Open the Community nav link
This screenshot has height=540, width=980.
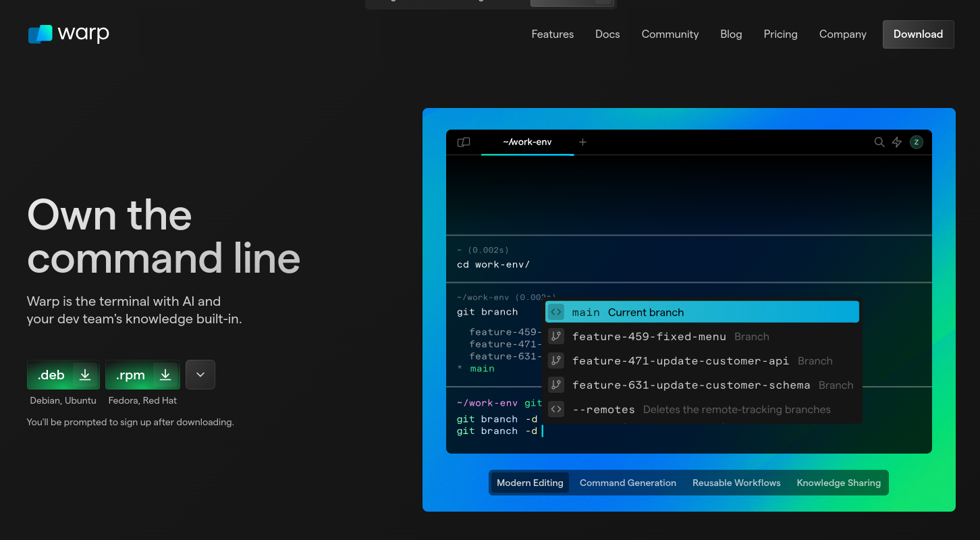pyautogui.click(x=670, y=34)
